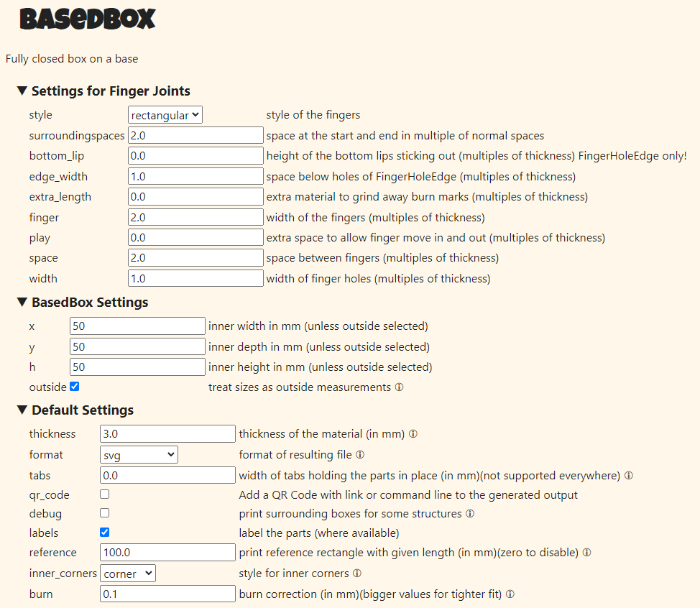This screenshot has width=700, height=608.
Task: Collapse Settings for Finger Joints section
Action: 103,91
